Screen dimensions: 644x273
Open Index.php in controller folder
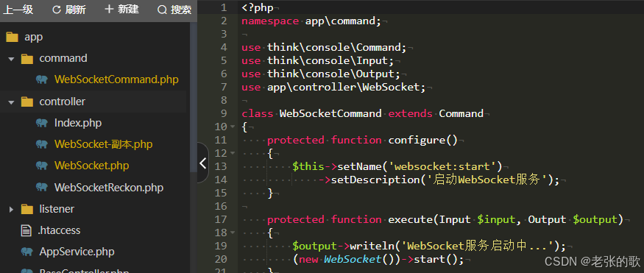(x=77, y=123)
